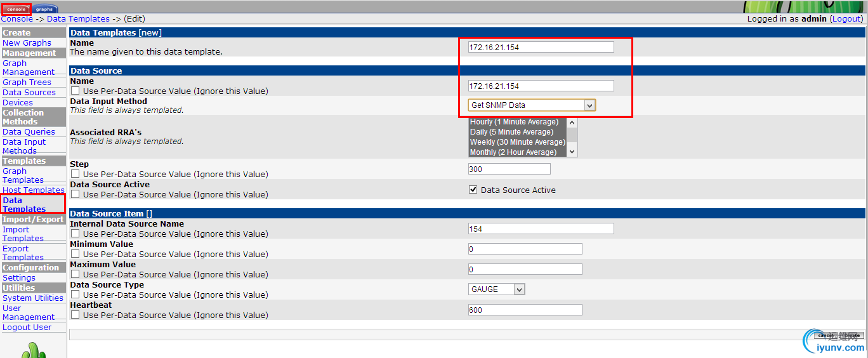Go to Data Templates in breadcrumb
The image size is (868, 358).
point(78,19)
